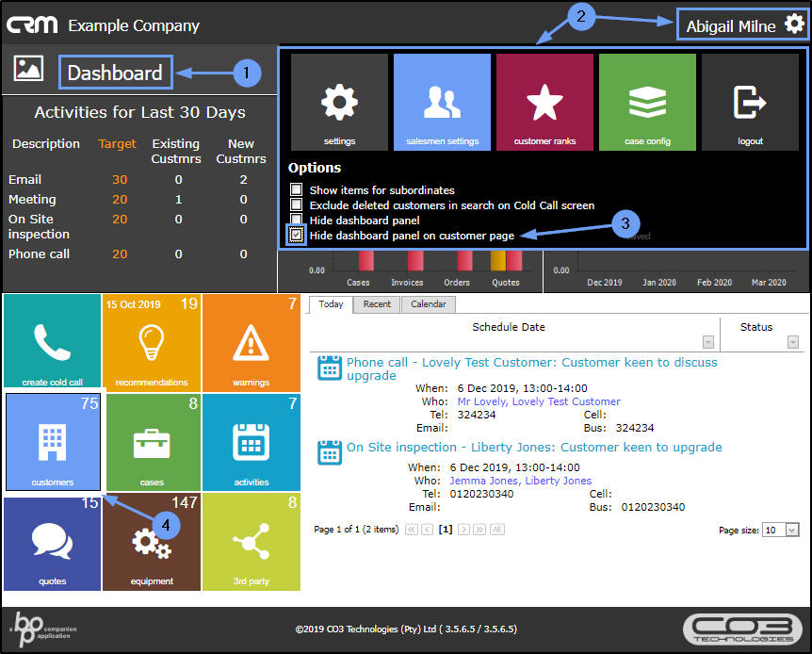Uncheck Hide dashboard panel on customer page

296,235
